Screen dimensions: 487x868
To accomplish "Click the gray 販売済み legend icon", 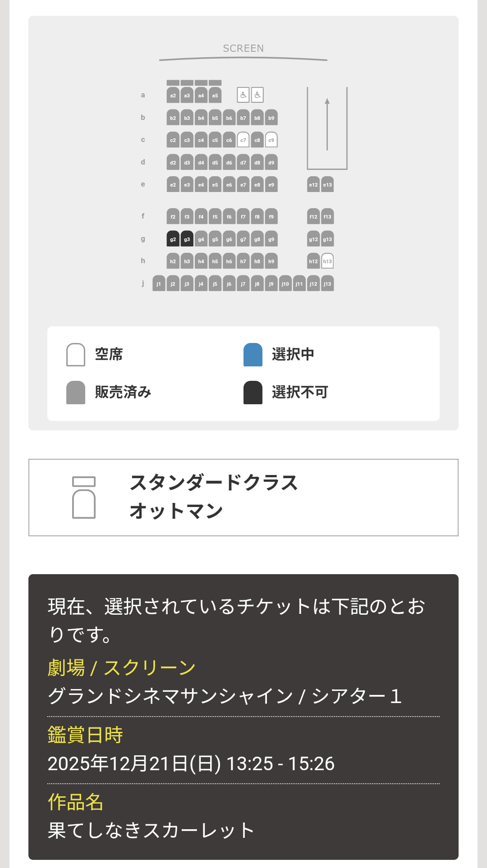I will pos(76,393).
